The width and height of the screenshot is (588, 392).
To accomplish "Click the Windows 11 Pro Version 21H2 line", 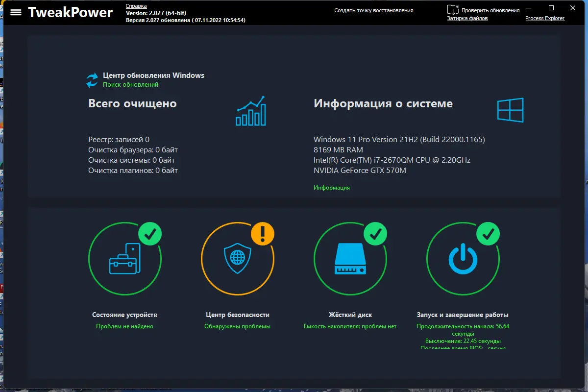I will pyautogui.click(x=399, y=140).
